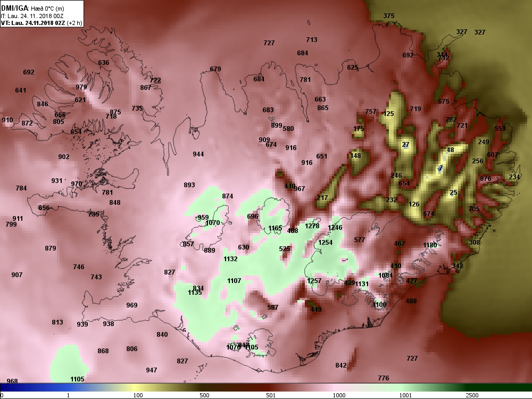Click the 893 height value
The height and width of the screenshot is (399, 532).
[189, 185]
